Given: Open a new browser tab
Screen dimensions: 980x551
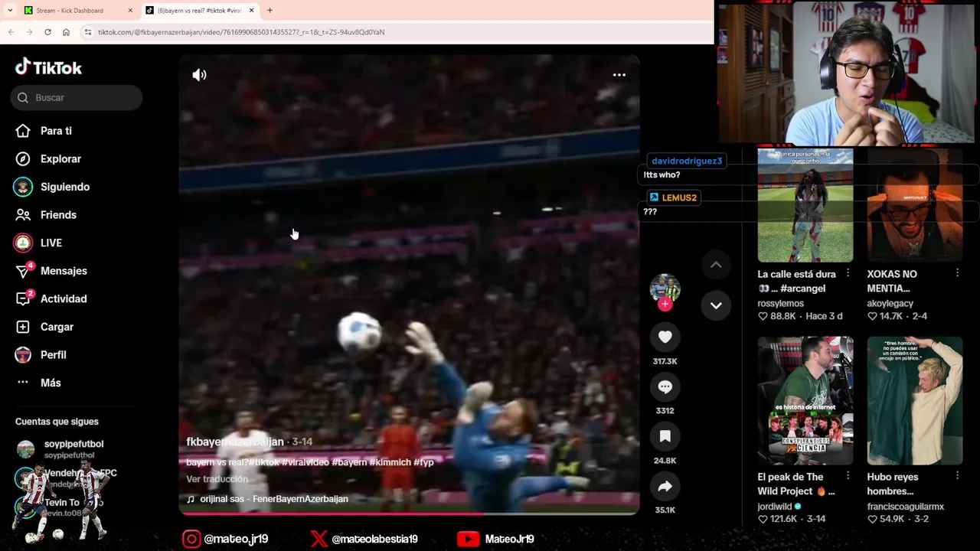Looking at the screenshot, I should 269,11.
